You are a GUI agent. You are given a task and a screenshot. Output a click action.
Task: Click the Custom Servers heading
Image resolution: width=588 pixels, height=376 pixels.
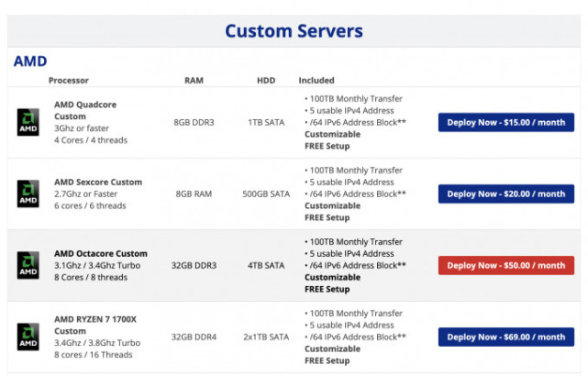294,31
